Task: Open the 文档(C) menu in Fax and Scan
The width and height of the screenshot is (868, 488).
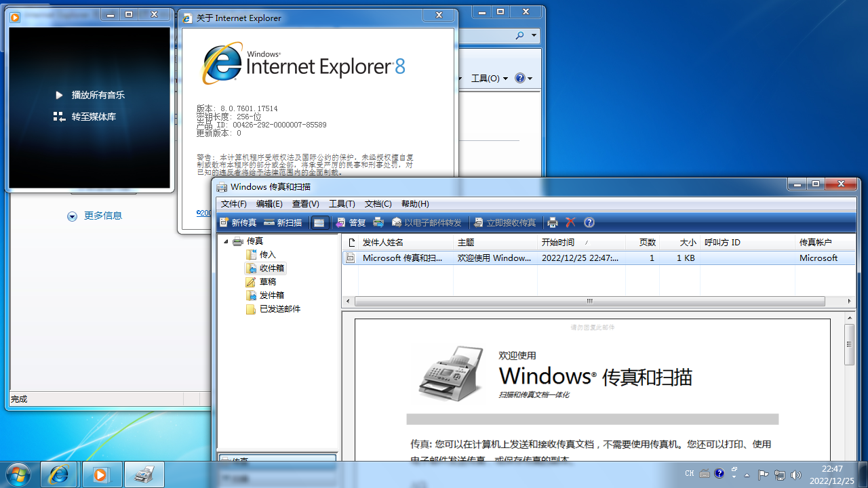Action: (378, 204)
